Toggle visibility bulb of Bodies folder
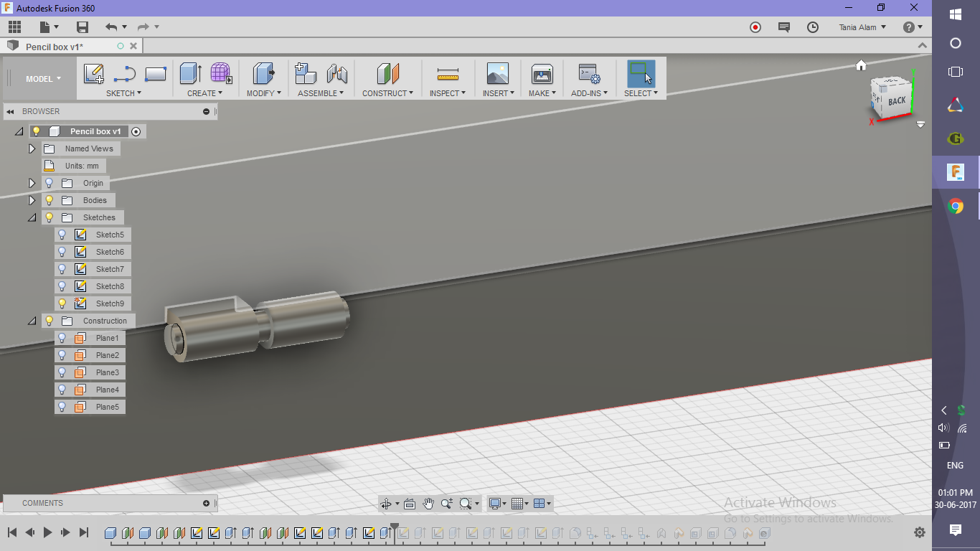This screenshot has width=980, height=551. [x=50, y=200]
